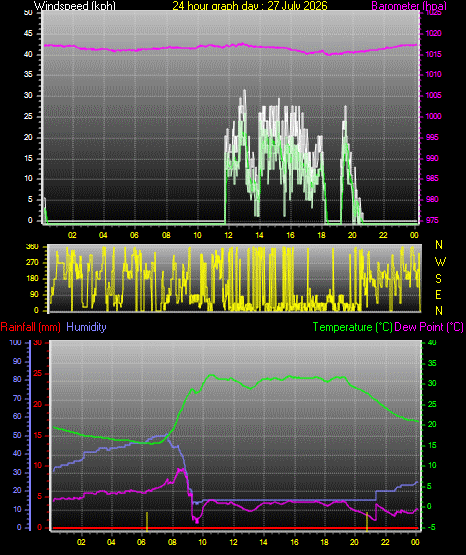Click '1000' on the barometer axis
The height and width of the screenshot is (555, 466).
tap(433, 116)
